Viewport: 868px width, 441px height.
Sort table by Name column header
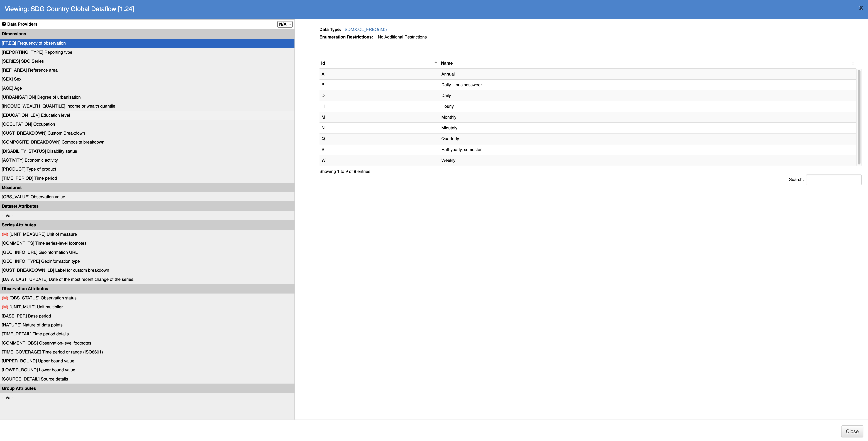pyautogui.click(x=648, y=63)
